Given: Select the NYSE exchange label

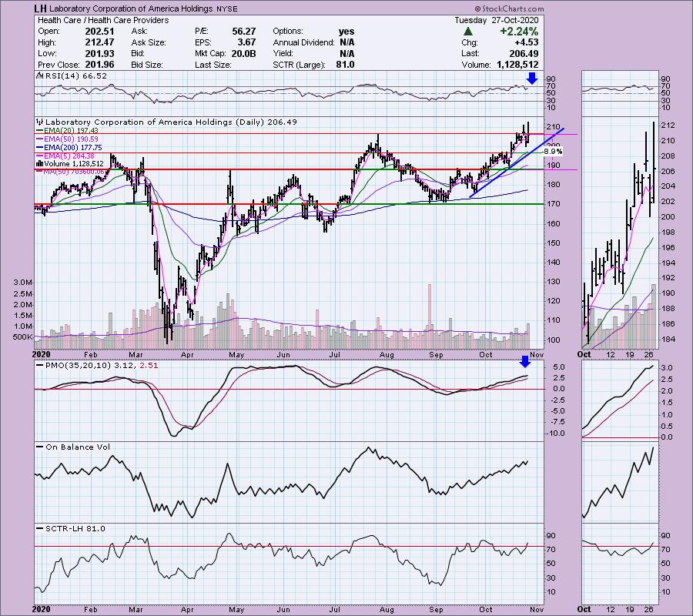Looking at the screenshot, I should (x=226, y=8).
